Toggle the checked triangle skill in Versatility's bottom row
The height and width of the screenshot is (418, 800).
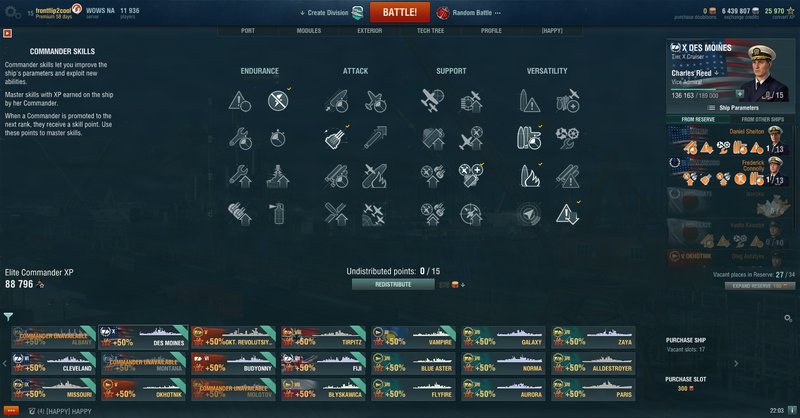567,214
